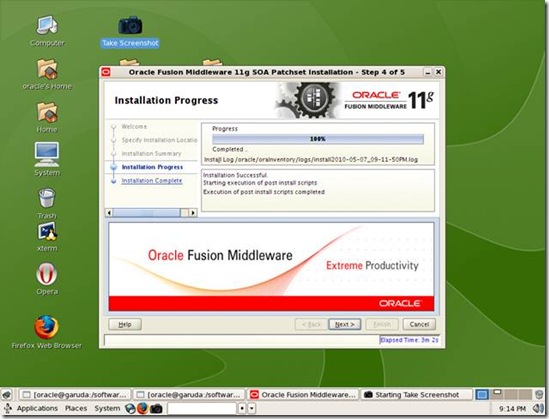The image size is (549, 419).
Task: Click the globe web browser launcher in the panel
Action: 130,408
